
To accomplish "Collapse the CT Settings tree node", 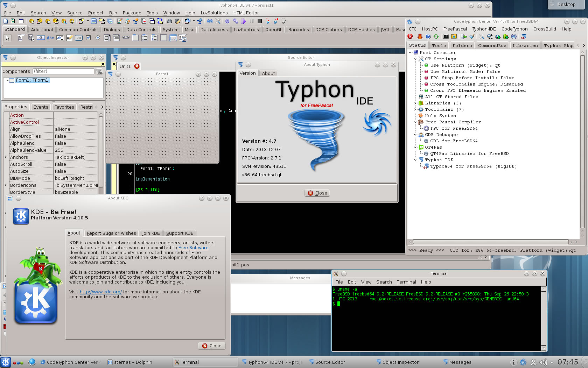I will 415,59.
